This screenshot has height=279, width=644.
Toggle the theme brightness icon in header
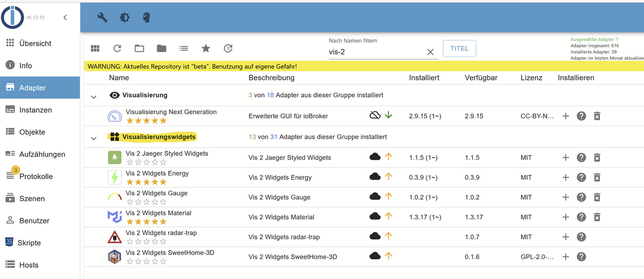pos(125,18)
